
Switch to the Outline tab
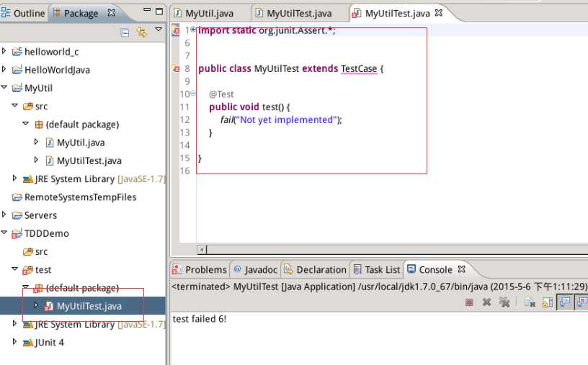[23, 13]
